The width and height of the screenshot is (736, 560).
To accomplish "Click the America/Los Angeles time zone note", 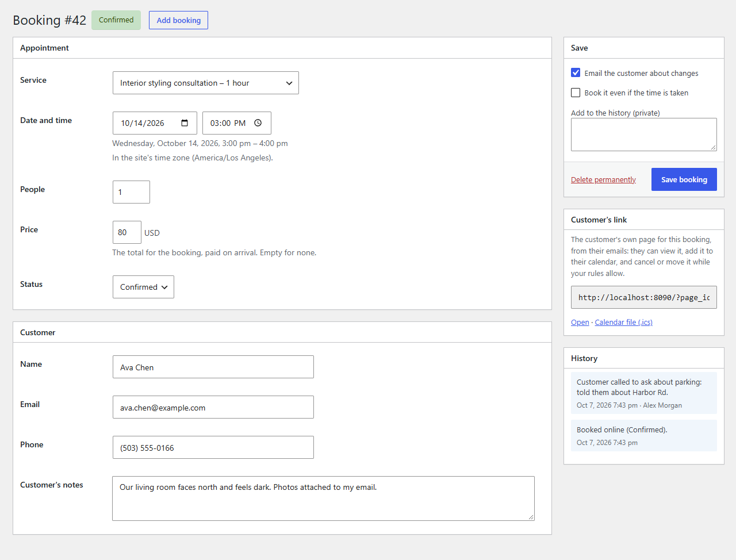I will click(193, 158).
